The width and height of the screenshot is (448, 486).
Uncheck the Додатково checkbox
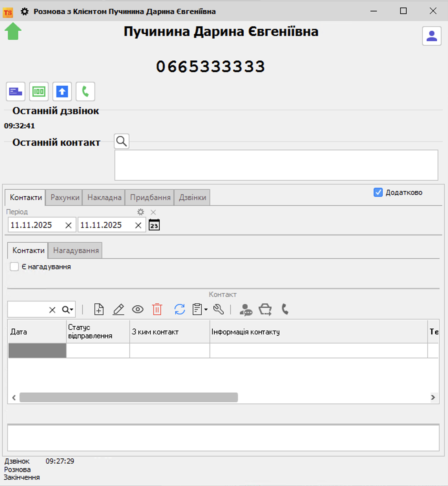pos(378,192)
